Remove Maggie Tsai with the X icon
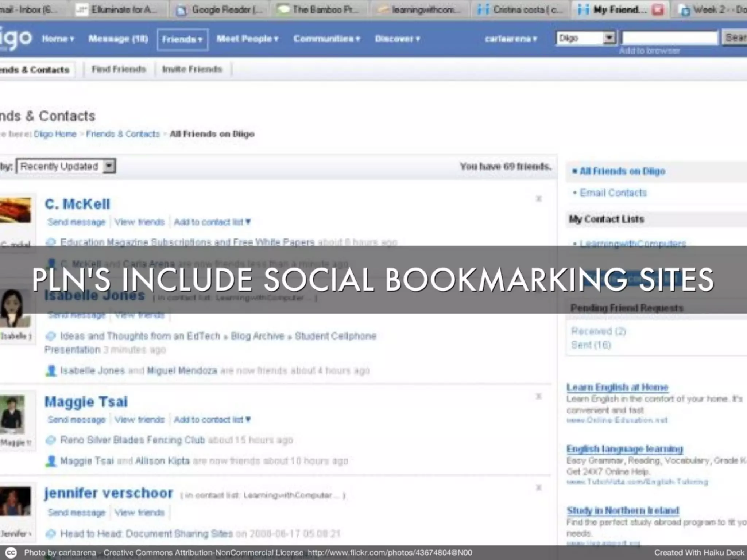 coord(538,396)
